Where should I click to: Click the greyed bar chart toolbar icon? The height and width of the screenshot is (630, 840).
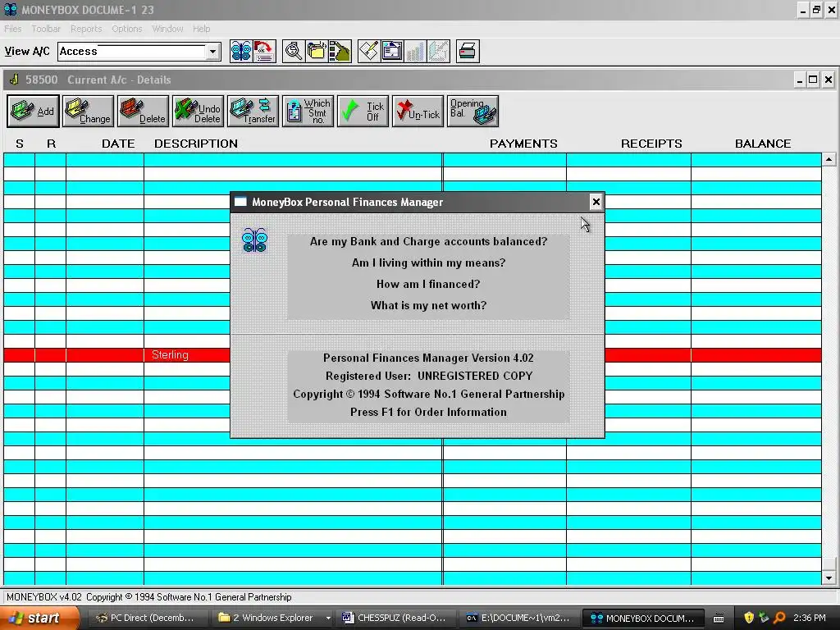(x=415, y=52)
